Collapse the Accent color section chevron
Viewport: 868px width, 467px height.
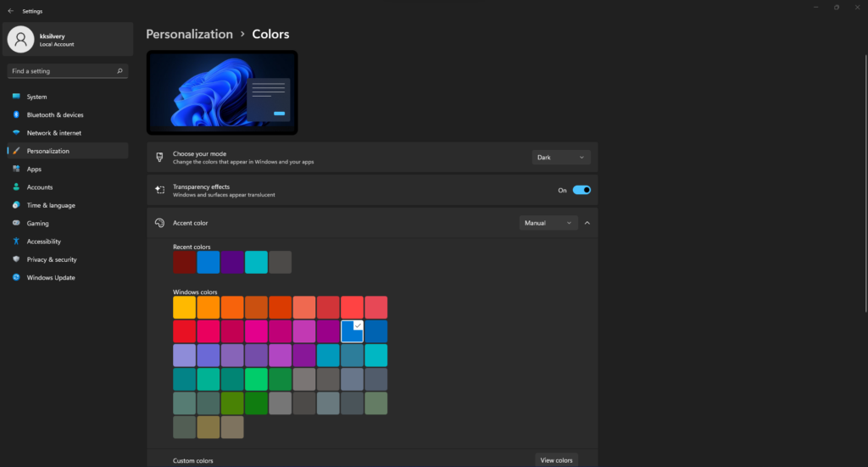pos(587,223)
